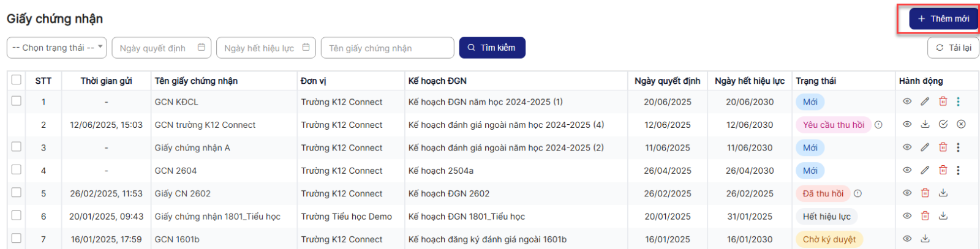Download the Giấy chứng nhận 1801_Tiểu học file
980x249 pixels.
(x=943, y=216)
